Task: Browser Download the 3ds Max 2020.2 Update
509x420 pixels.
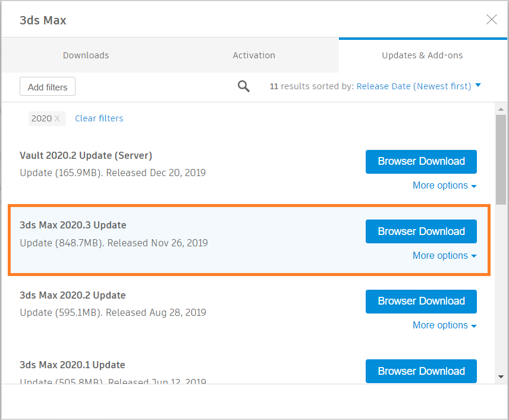Action: (x=421, y=302)
